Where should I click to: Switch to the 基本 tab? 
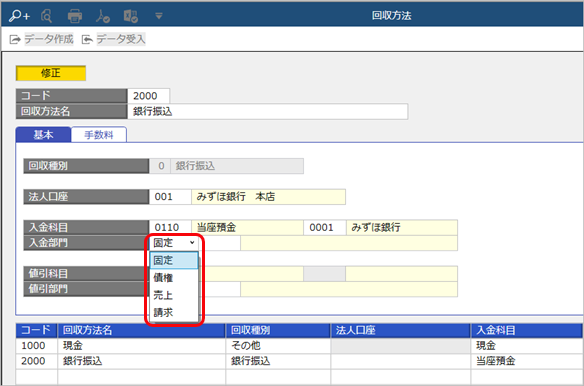(43, 135)
